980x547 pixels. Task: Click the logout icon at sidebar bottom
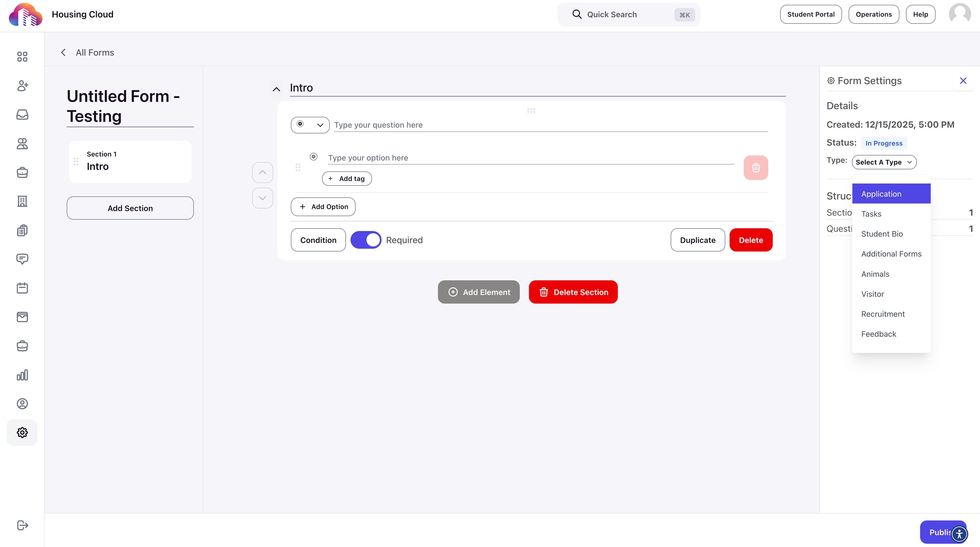22,525
